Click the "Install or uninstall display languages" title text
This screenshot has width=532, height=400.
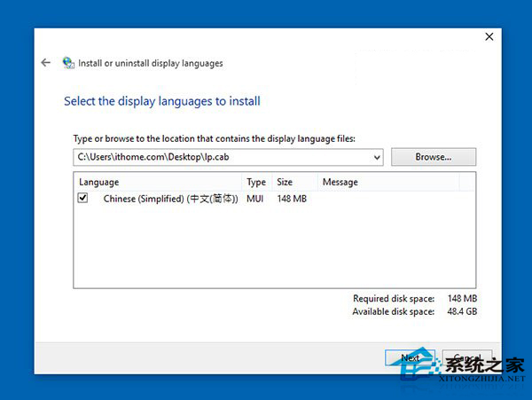(151, 64)
